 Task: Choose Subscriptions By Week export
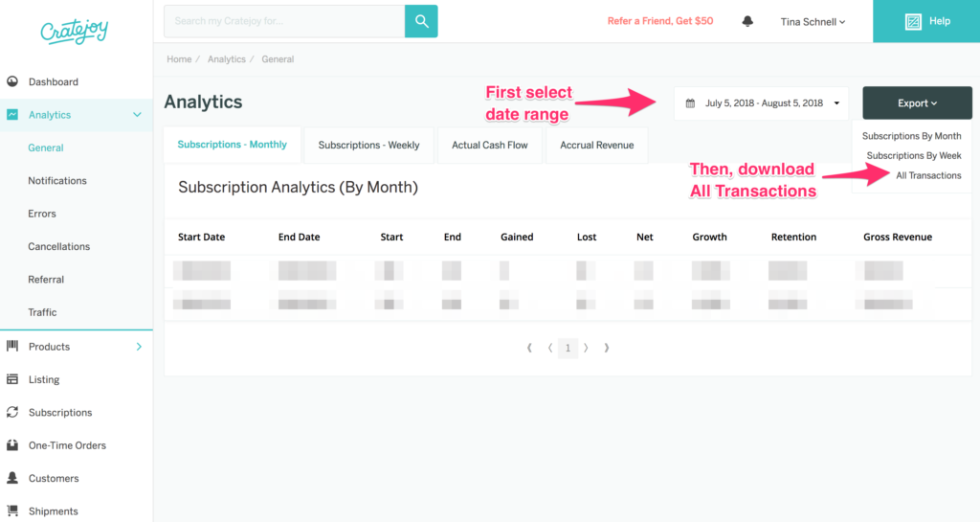pos(914,156)
